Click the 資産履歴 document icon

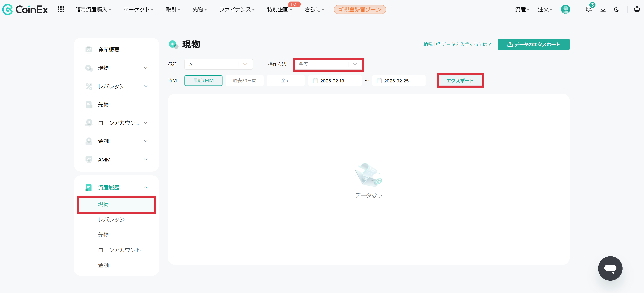point(88,188)
